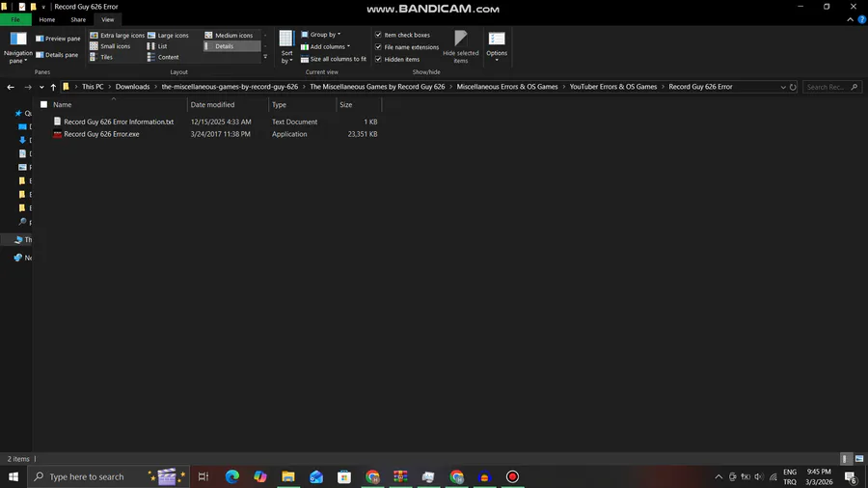
Task: Toggle the Details pane
Action: pyautogui.click(x=57, y=55)
